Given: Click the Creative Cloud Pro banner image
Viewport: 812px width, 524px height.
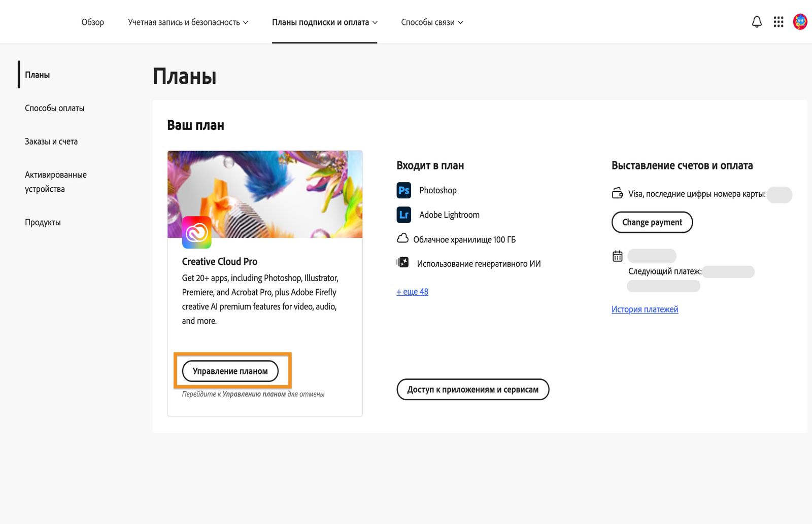Looking at the screenshot, I should pyautogui.click(x=265, y=194).
